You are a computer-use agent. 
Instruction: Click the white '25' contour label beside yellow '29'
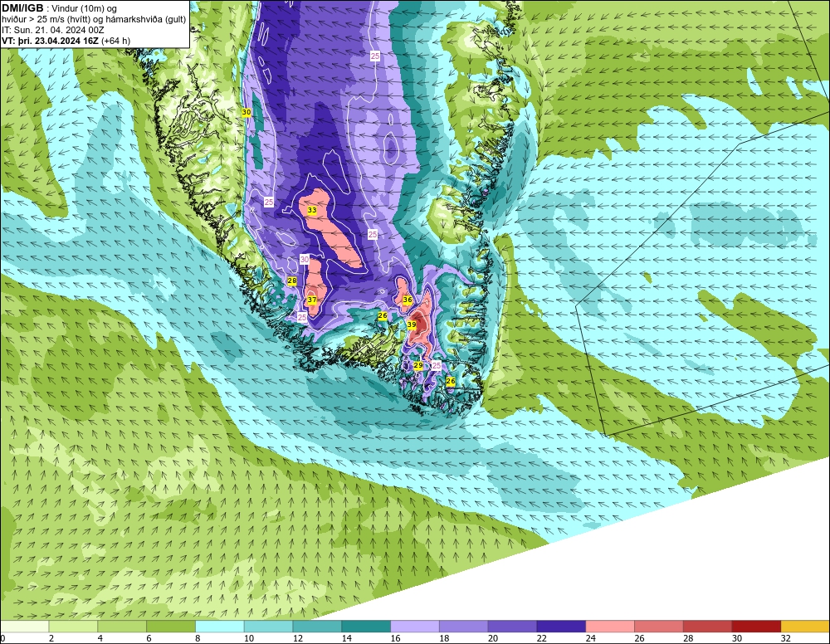click(x=437, y=365)
